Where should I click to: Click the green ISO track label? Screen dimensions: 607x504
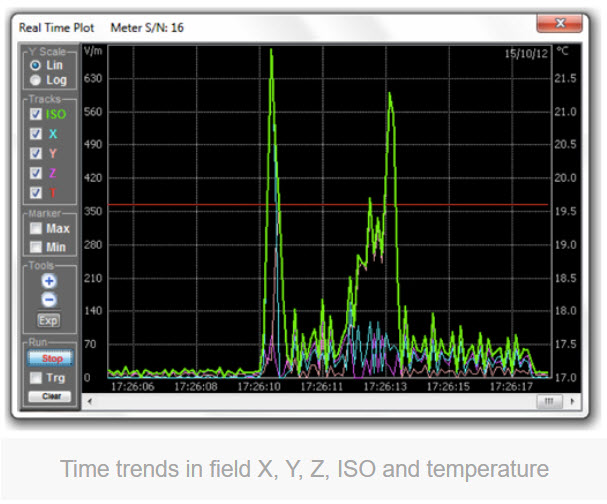point(56,114)
